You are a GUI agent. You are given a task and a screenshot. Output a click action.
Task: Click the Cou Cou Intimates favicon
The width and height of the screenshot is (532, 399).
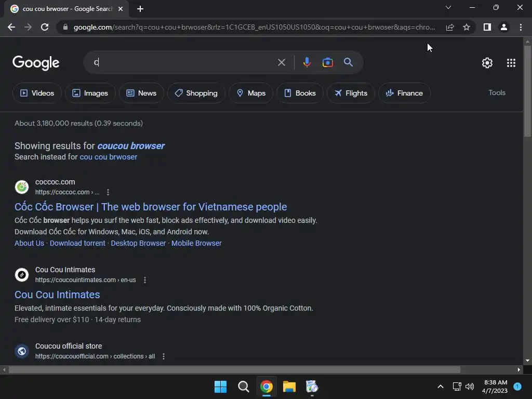pyautogui.click(x=22, y=275)
